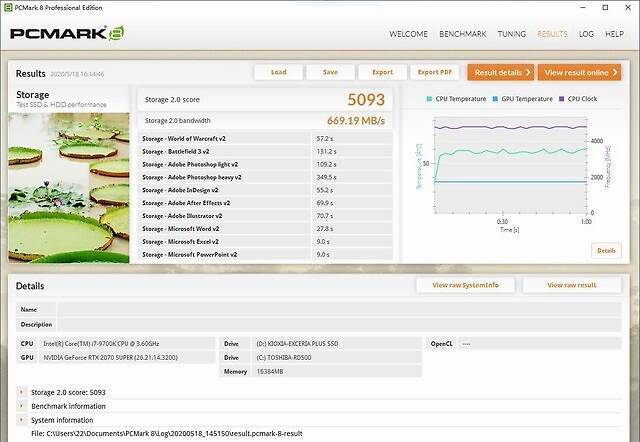Click the water lilies storage thumbnail

click(x=69, y=188)
